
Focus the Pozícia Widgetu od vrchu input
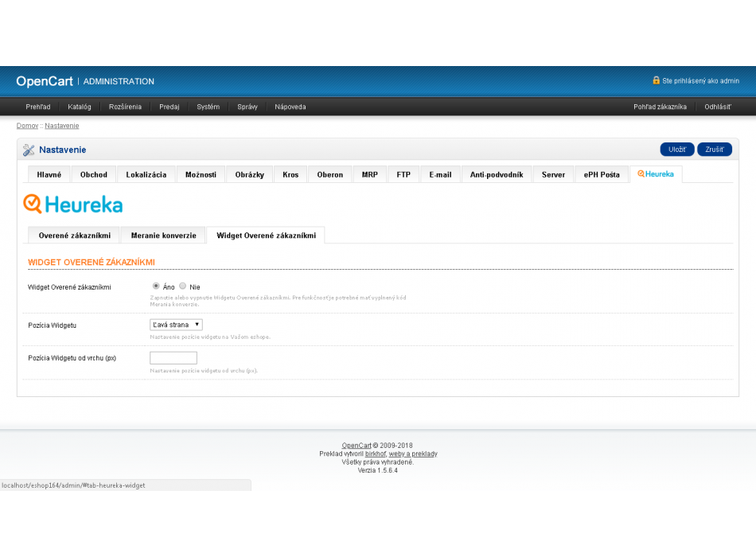pos(173,358)
